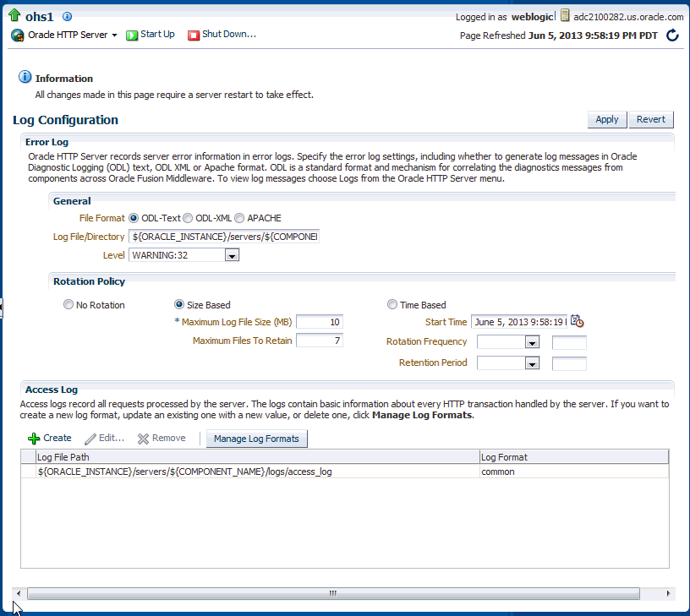Screen dimensions: 690x616
Task: Click the Log Format column header
Action: [574, 457]
